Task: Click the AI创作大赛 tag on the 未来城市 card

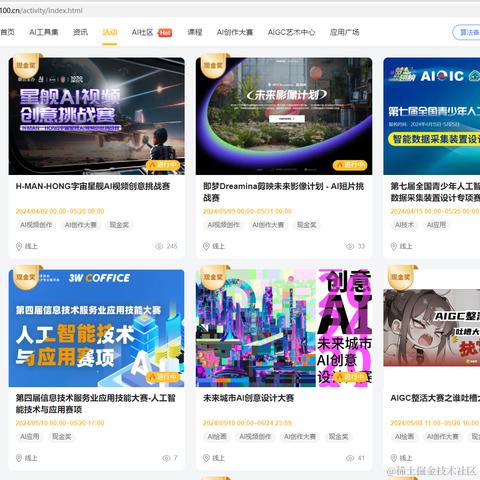Action: [x=300, y=437]
